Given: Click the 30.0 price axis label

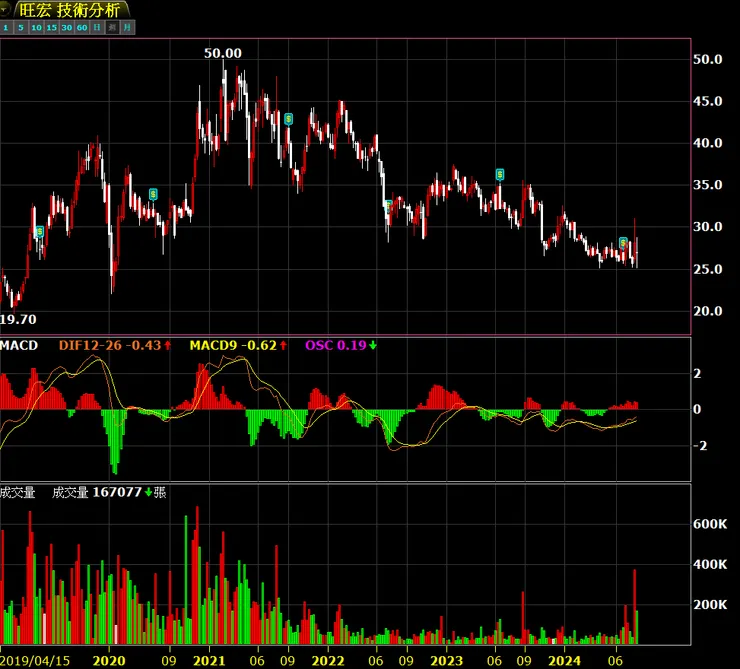Looking at the screenshot, I should pos(707,227).
